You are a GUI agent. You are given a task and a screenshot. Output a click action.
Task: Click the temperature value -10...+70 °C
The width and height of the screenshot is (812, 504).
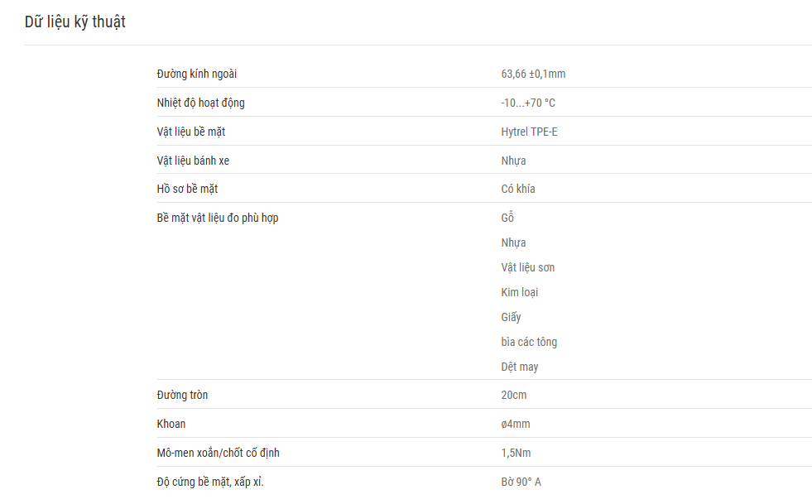(528, 103)
